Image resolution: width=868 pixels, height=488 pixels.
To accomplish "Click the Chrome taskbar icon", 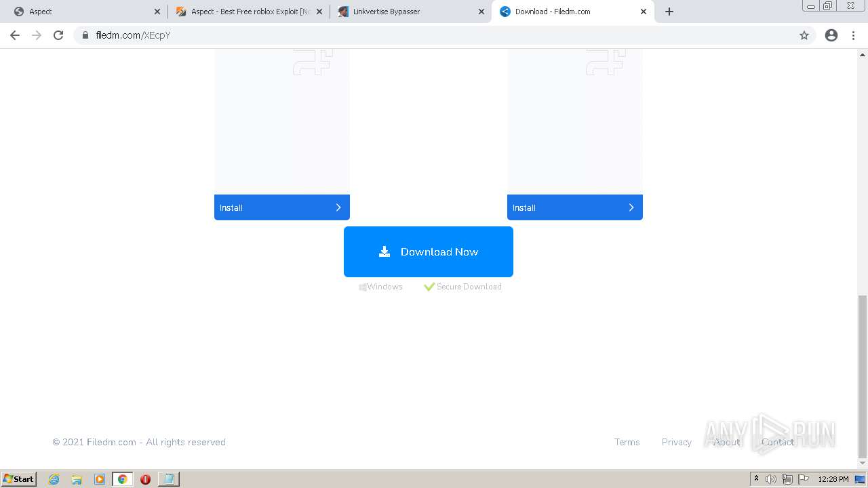I will pos(123,479).
